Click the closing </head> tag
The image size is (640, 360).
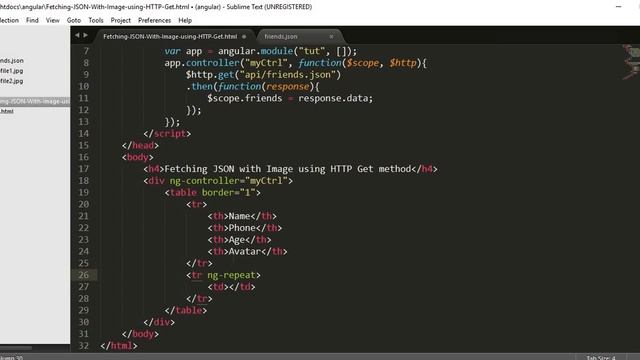(140, 146)
